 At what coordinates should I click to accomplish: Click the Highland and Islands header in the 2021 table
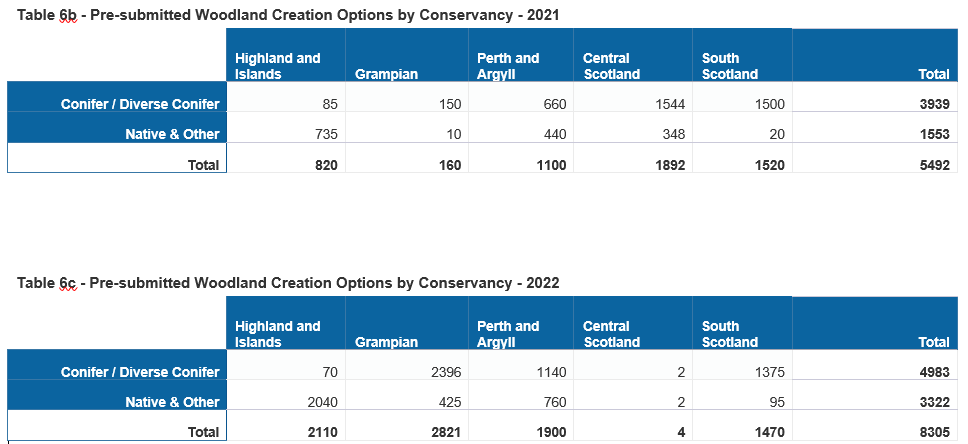pyautogui.click(x=278, y=66)
